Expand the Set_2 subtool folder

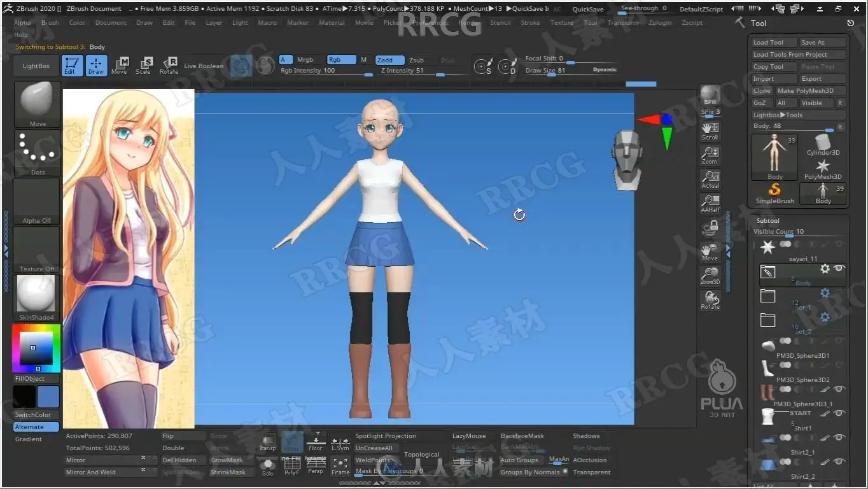[768, 319]
